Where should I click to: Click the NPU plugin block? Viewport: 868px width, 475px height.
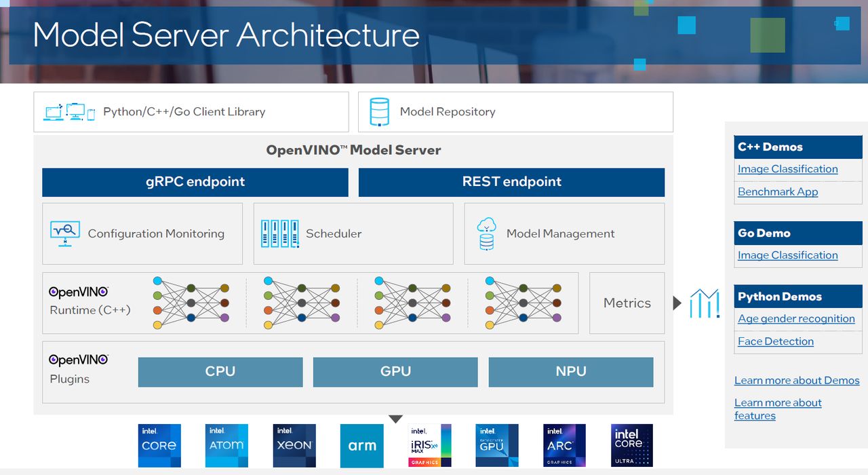tap(571, 372)
